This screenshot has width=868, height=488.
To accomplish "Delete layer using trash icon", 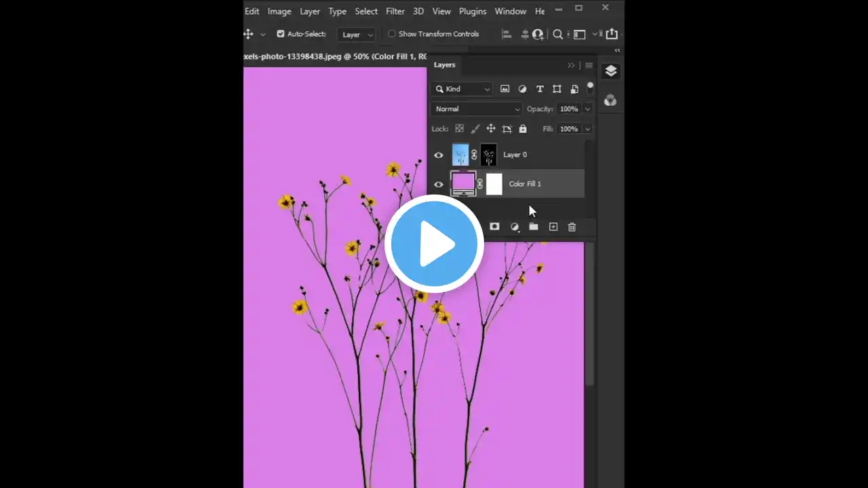I will (x=572, y=227).
